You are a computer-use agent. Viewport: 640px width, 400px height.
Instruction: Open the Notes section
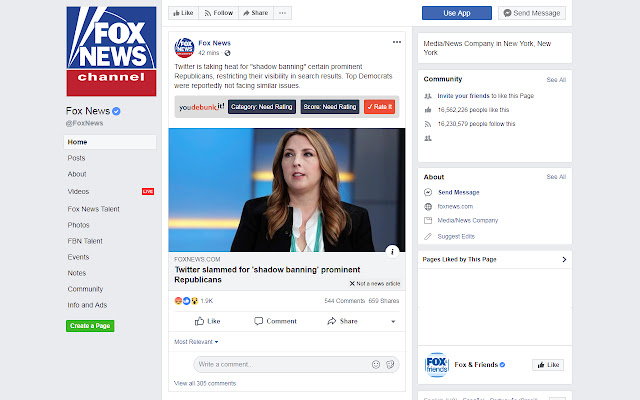77,273
